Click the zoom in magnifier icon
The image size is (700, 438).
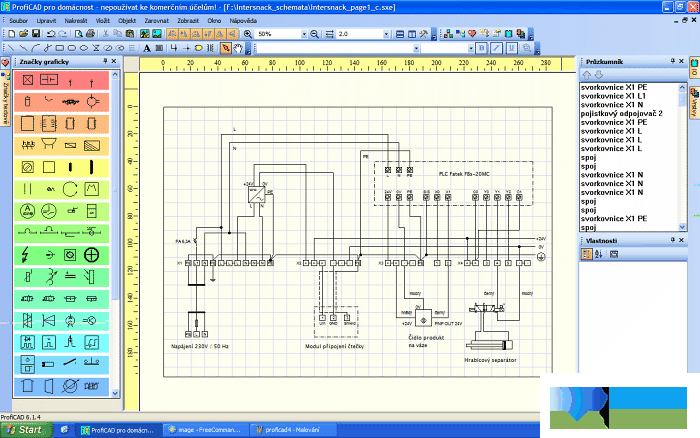(248, 34)
